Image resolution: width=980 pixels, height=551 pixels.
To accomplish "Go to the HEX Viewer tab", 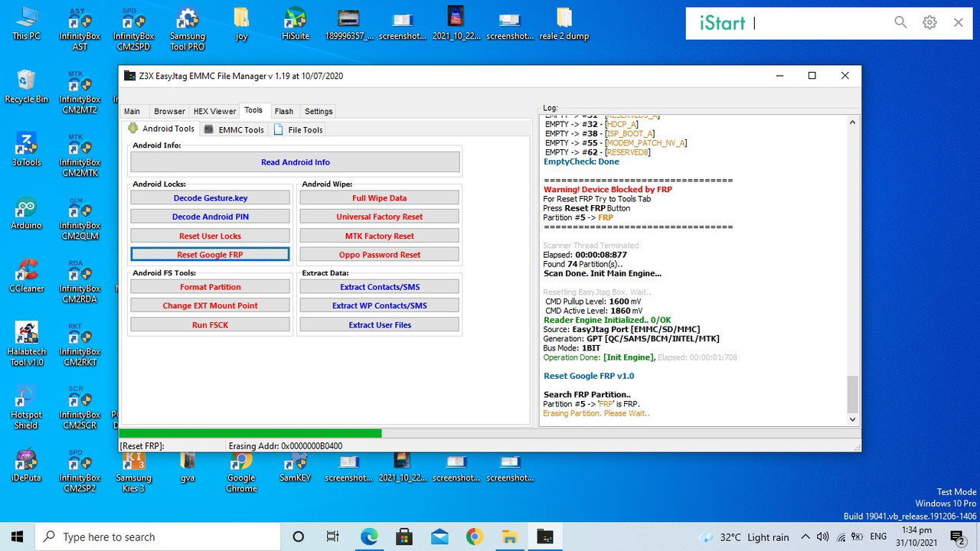I will pyautogui.click(x=214, y=111).
